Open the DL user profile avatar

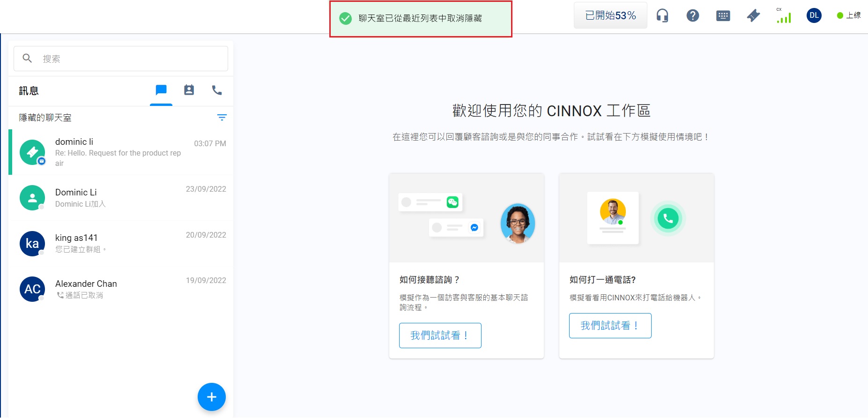(814, 15)
